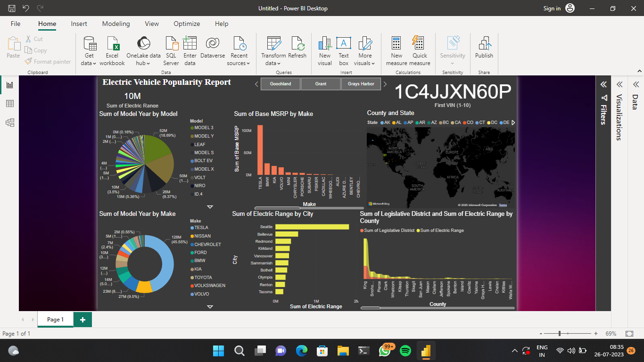Add a new report page with the plus button
Image resolution: width=644 pixels, height=362 pixels.
pyautogui.click(x=83, y=319)
